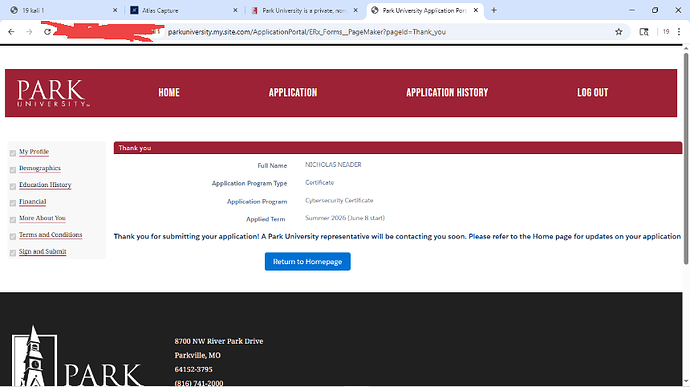Close the 'Park University is a private' tab
Viewport: 690px width, 387px height.
[356, 10]
